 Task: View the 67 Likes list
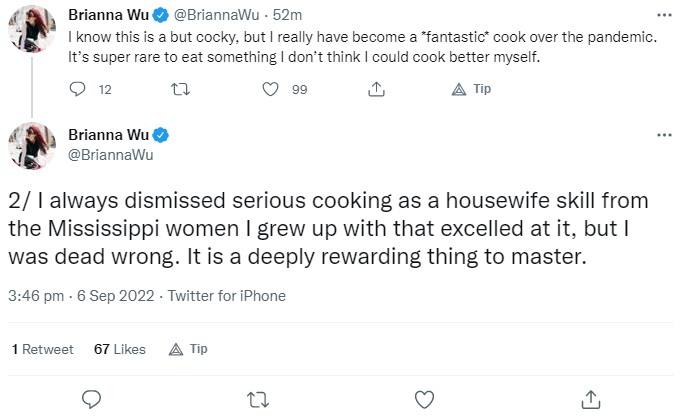(120, 349)
